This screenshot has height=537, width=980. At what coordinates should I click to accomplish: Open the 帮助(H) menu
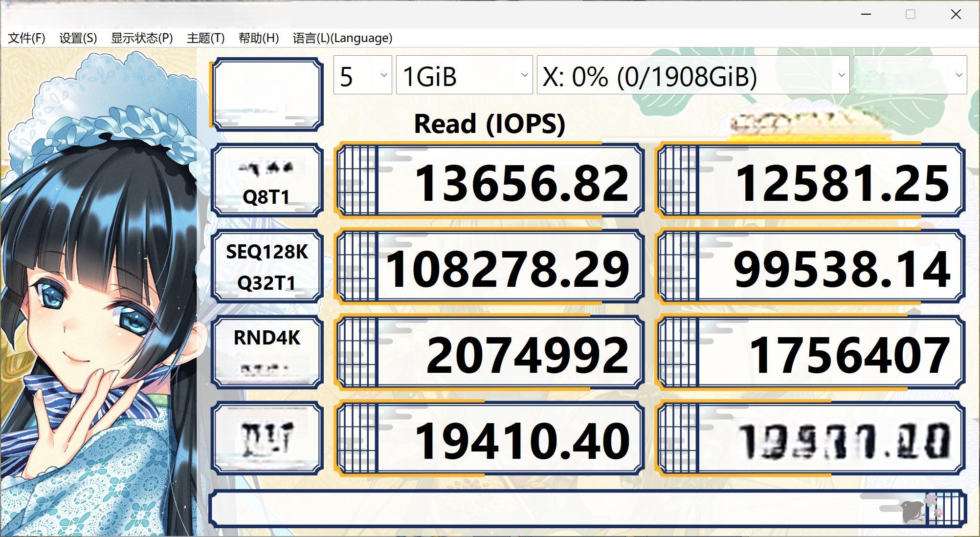[259, 38]
